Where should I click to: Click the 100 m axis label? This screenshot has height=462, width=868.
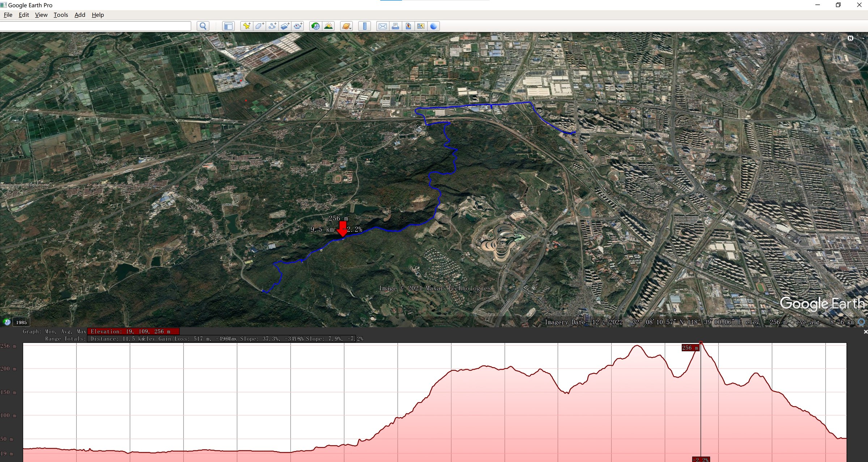(8, 415)
